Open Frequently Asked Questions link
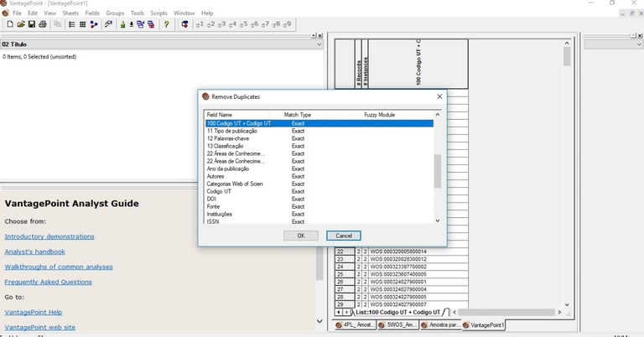The width and height of the screenshot is (644, 337). click(x=48, y=282)
